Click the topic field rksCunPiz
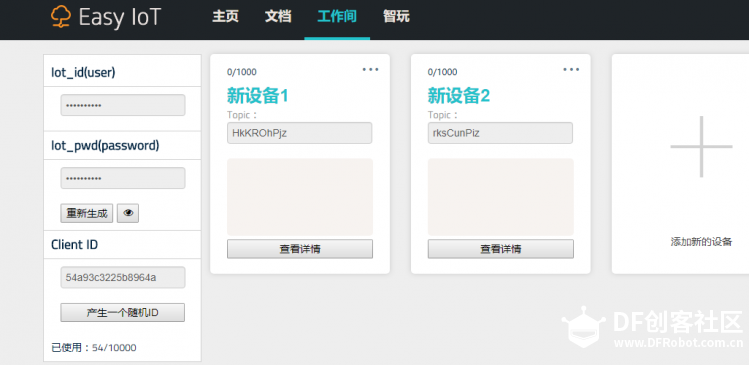 click(500, 133)
